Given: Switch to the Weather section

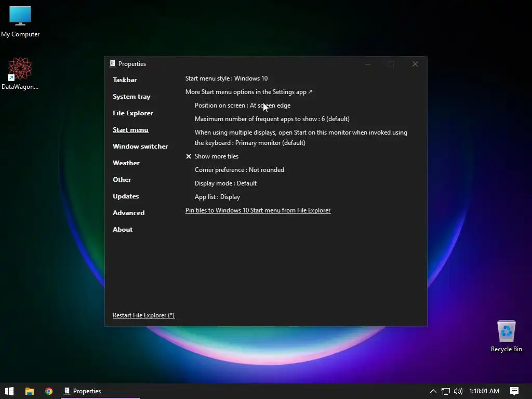Looking at the screenshot, I should (x=126, y=163).
